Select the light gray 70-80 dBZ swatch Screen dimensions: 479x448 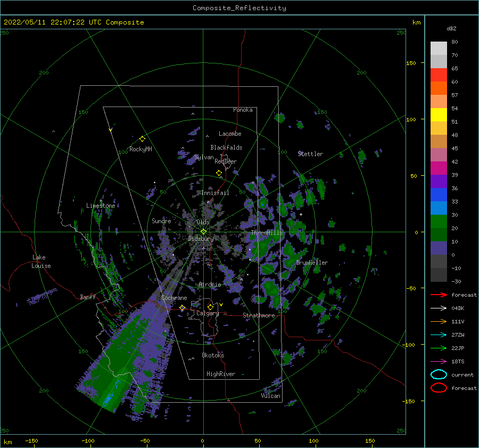coord(439,48)
